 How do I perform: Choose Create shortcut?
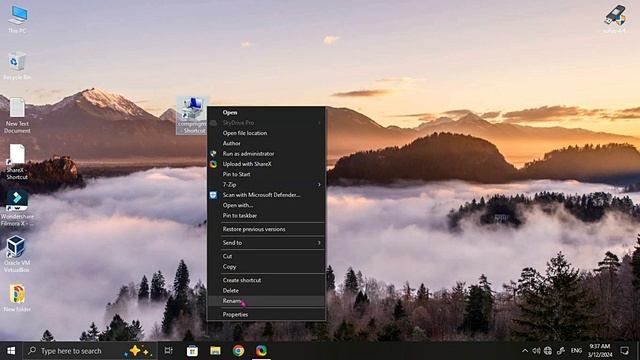pos(267,280)
